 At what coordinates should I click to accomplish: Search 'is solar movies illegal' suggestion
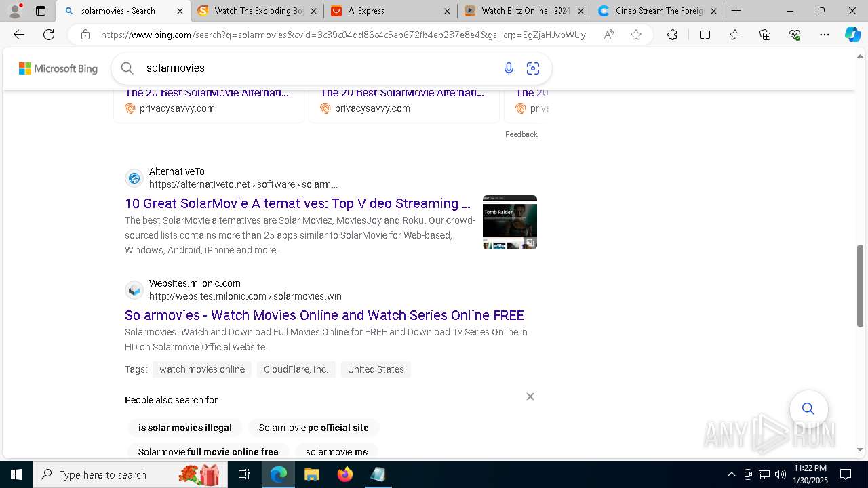[185, 428]
